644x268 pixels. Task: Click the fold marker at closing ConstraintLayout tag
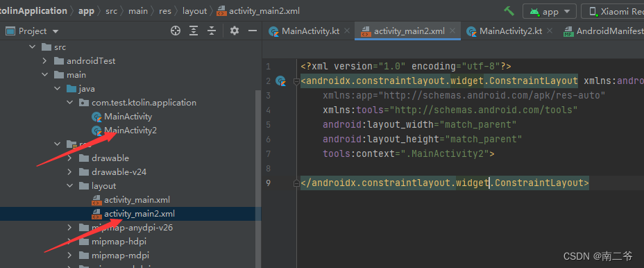coord(296,183)
